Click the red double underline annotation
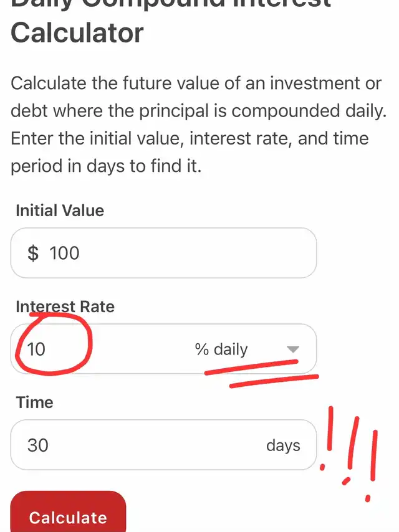The width and height of the screenshot is (399, 532). 262,375
